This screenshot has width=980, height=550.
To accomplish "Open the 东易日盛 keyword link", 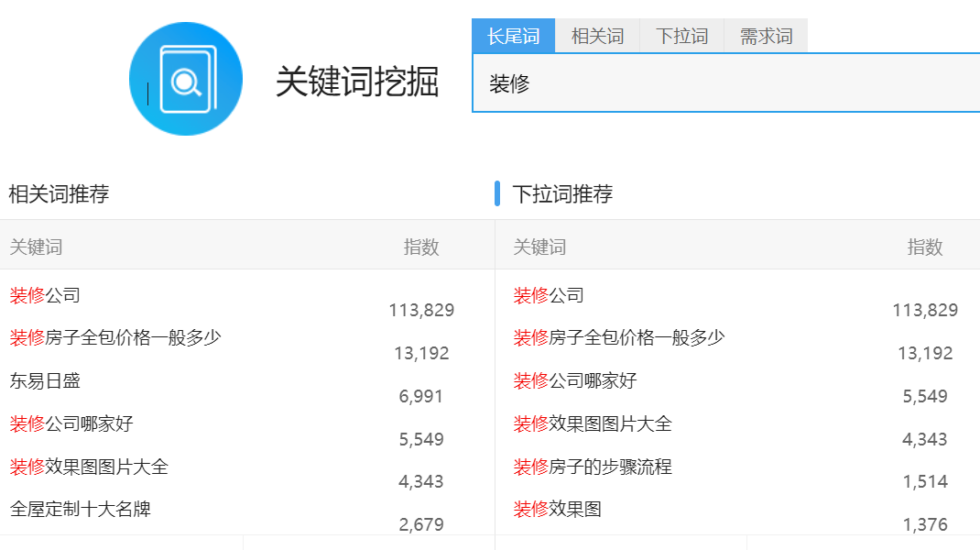I will (45, 381).
